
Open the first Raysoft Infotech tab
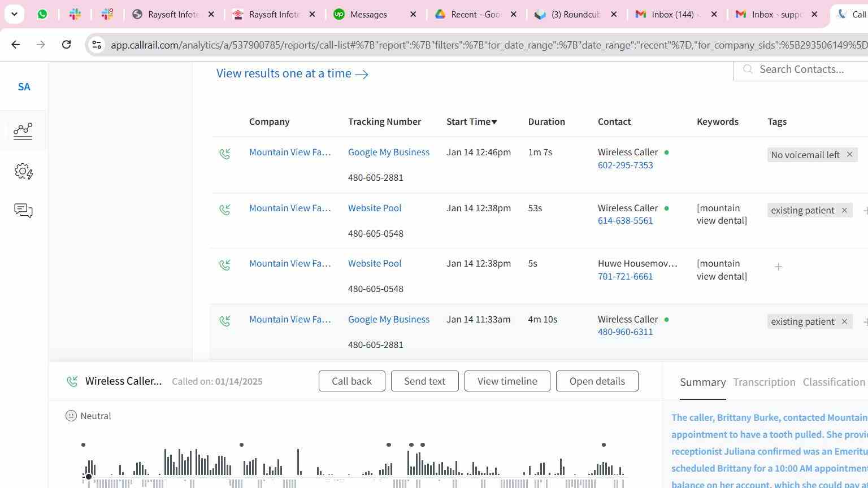(x=173, y=14)
